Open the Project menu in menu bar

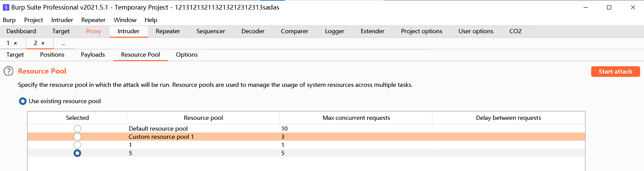coord(33,20)
